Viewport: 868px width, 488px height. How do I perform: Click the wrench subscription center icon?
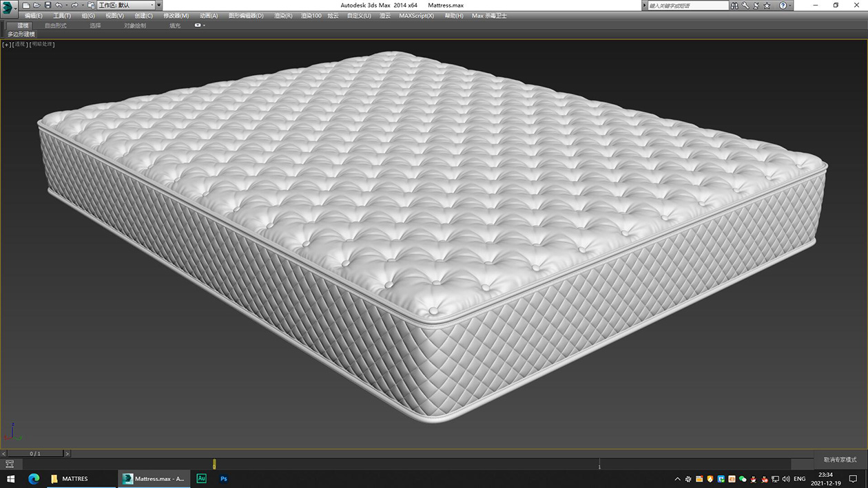(x=745, y=6)
